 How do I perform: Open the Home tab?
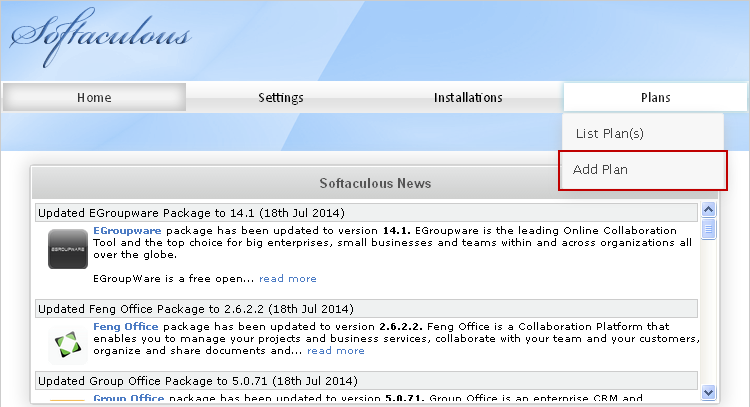tap(94, 98)
